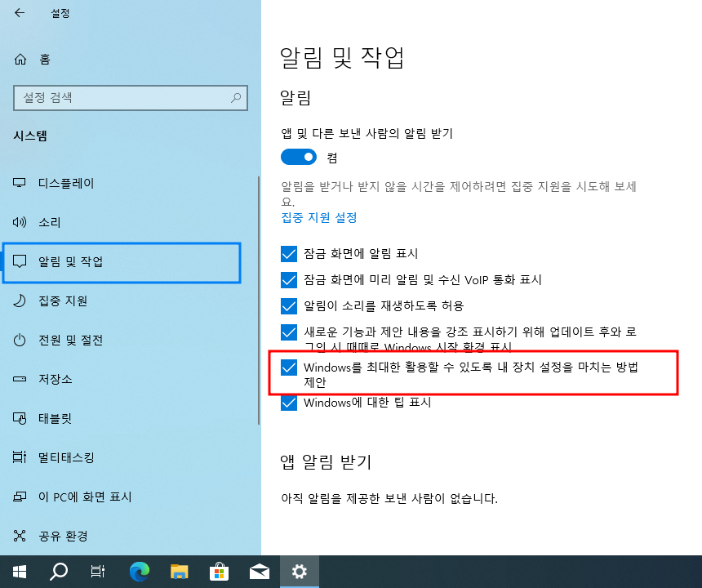Open the 집중 지원 설정 link
The width and height of the screenshot is (702, 588).
click(x=319, y=218)
